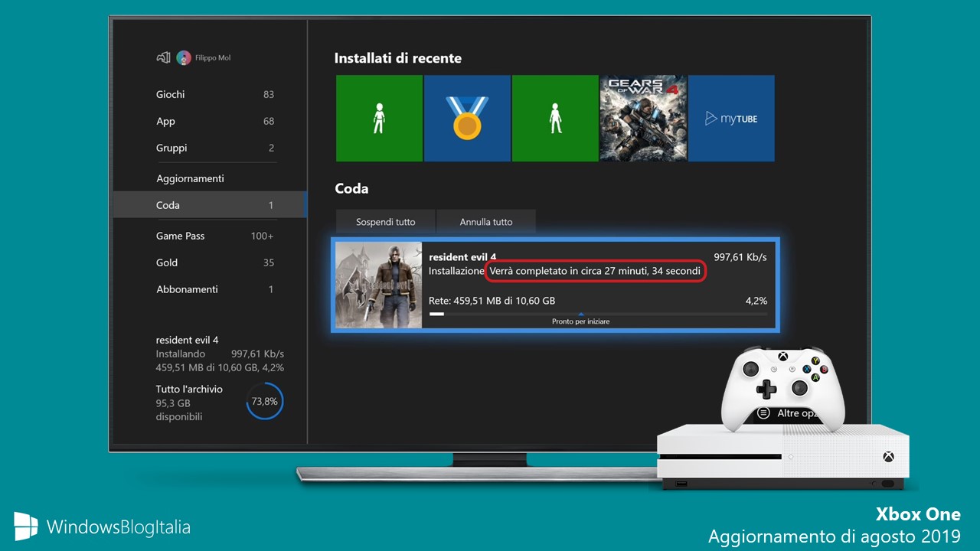Click the Altre opzioni menu icon
Viewport: 980px width, 551px height.
pyautogui.click(x=763, y=412)
